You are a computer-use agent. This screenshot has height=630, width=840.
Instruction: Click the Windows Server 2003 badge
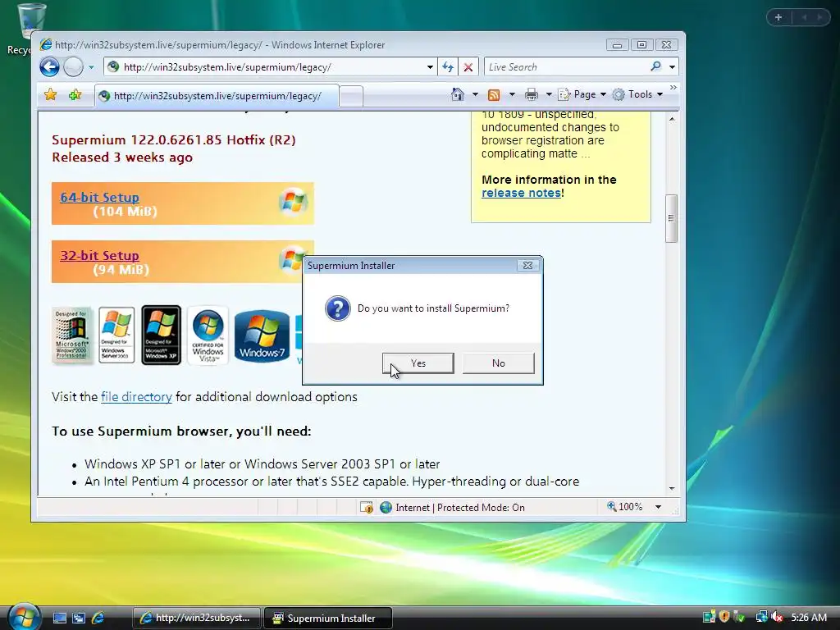pos(116,336)
